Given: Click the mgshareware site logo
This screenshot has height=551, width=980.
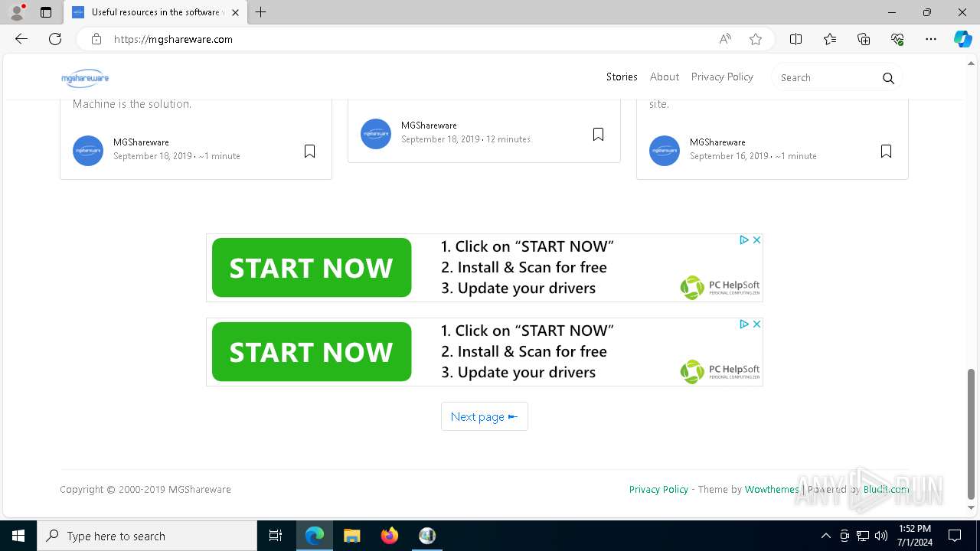Looking at the screenshot, I should click(85, 77).
